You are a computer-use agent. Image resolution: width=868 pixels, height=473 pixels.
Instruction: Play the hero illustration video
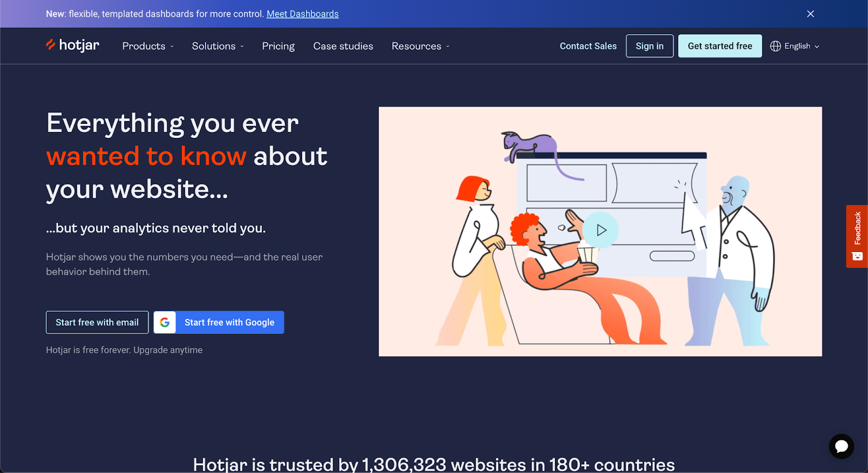[601, 230]
